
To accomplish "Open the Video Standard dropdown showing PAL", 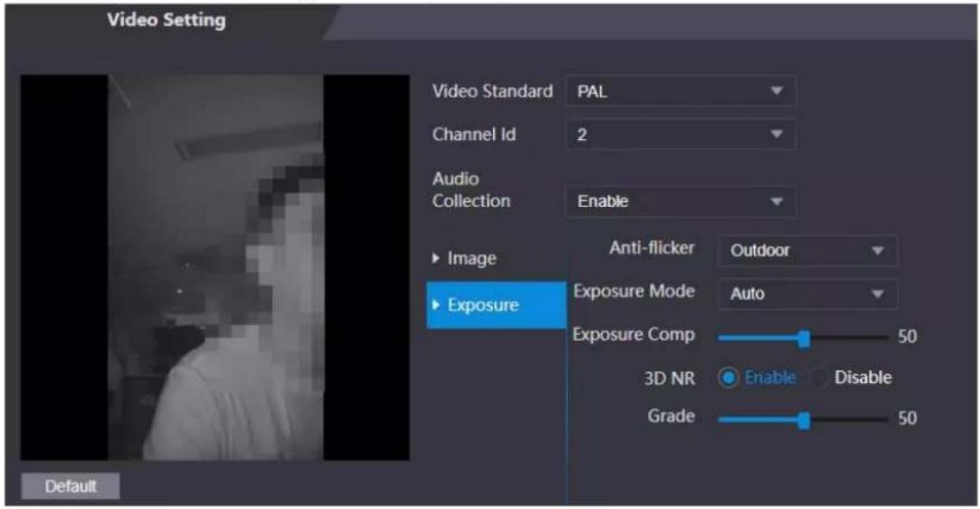I will coord(681,91).
